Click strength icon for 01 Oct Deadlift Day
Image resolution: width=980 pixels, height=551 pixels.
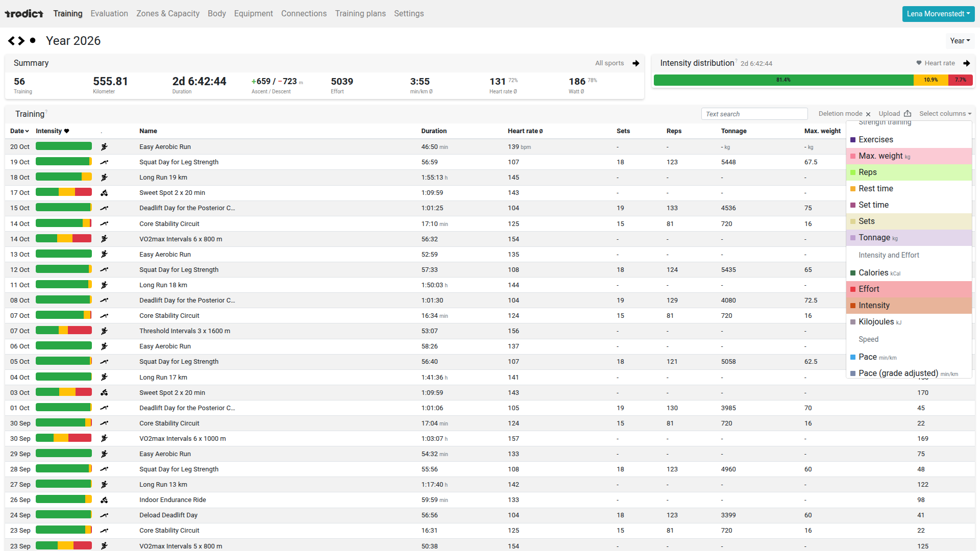click(104, 408)
